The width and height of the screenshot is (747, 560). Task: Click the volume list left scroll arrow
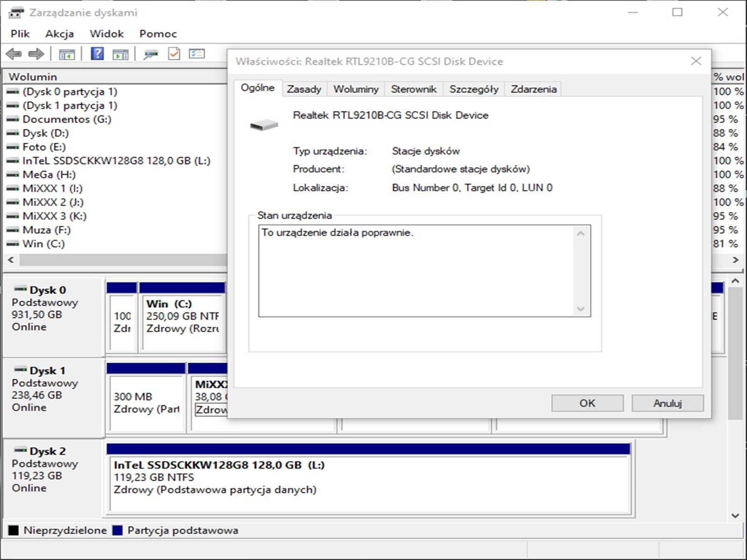coord(11,259)
